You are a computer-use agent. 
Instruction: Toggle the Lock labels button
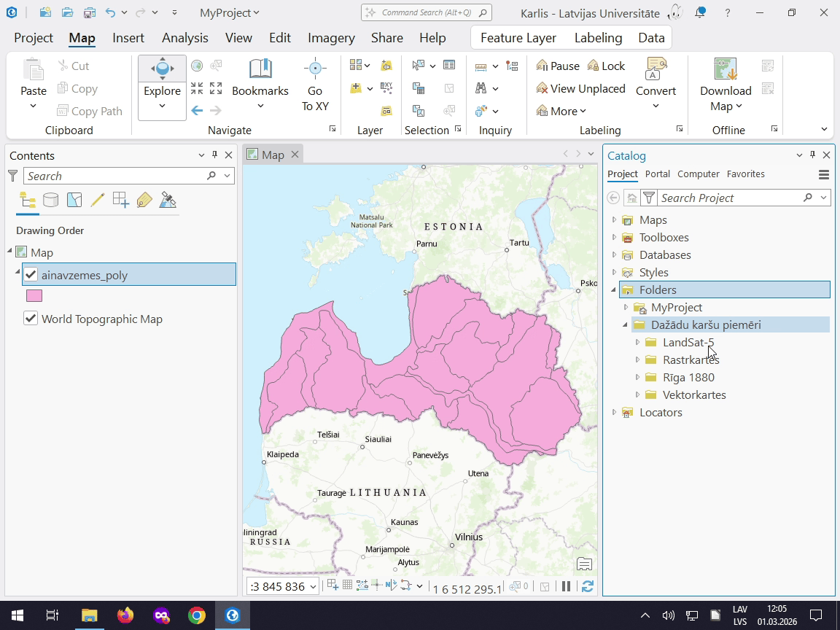pyautogui.click(x=606, y=66)
